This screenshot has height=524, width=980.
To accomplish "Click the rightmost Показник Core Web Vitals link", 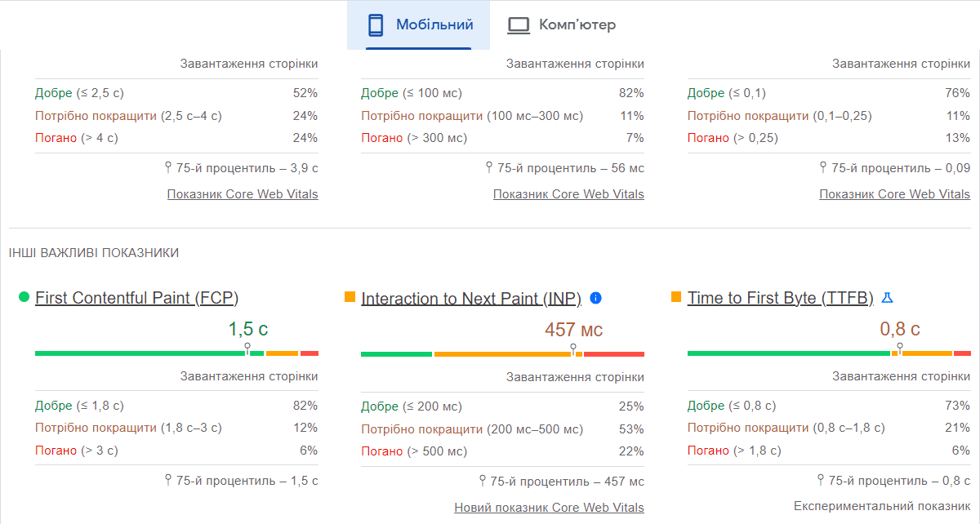I will (894, 193).
